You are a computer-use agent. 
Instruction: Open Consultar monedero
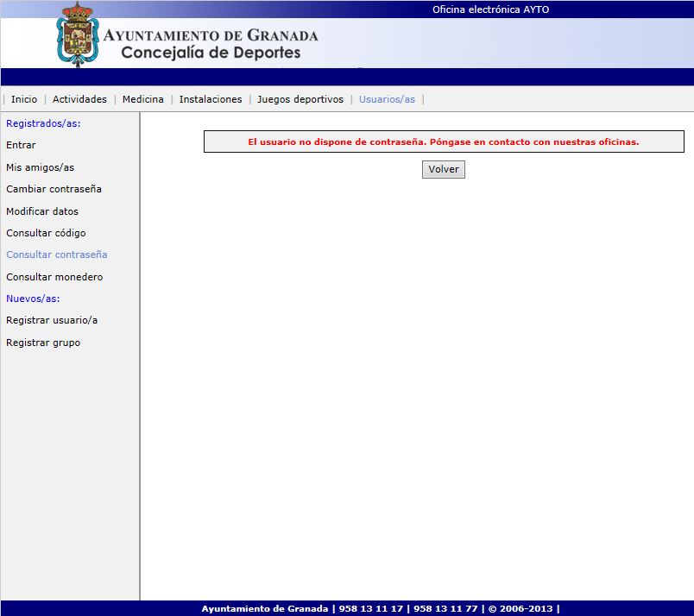pyautogui.click(x=54, y=277)
